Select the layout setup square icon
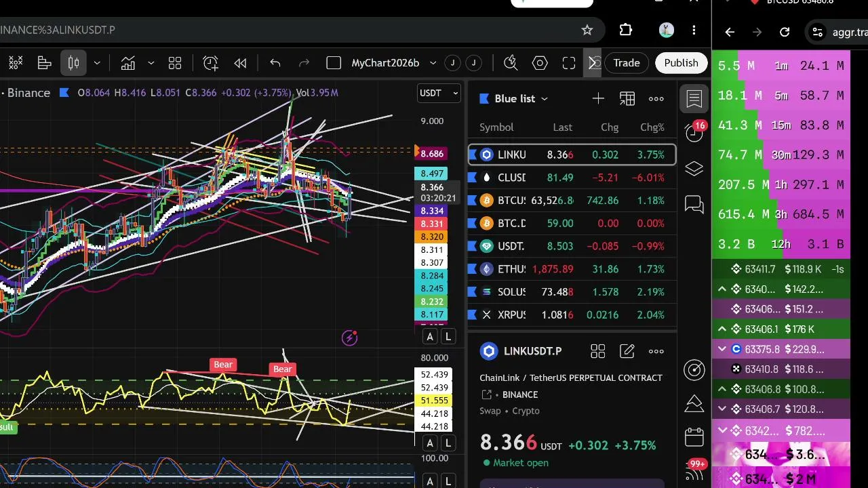Image resolution: width=868 pixels, height=488 pixels. coord(334,63)
